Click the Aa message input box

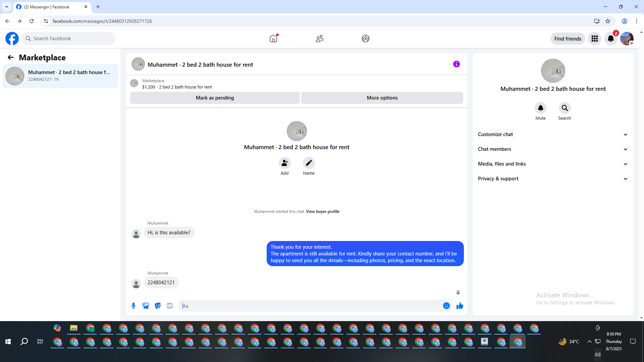coord(310,306)
